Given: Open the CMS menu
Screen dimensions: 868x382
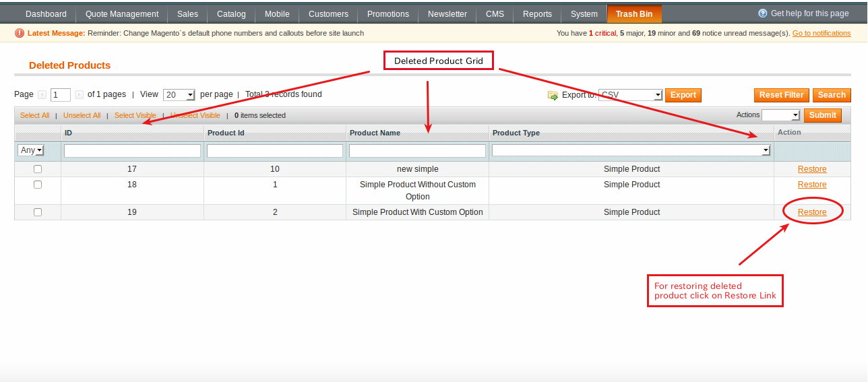Looking at the screenshot, I should (x=495, y=14).
